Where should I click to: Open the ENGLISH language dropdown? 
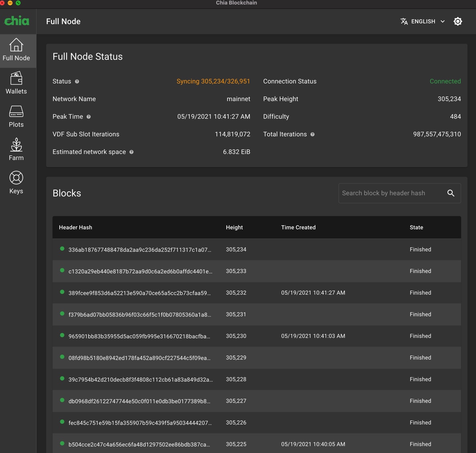coord(423,21)
